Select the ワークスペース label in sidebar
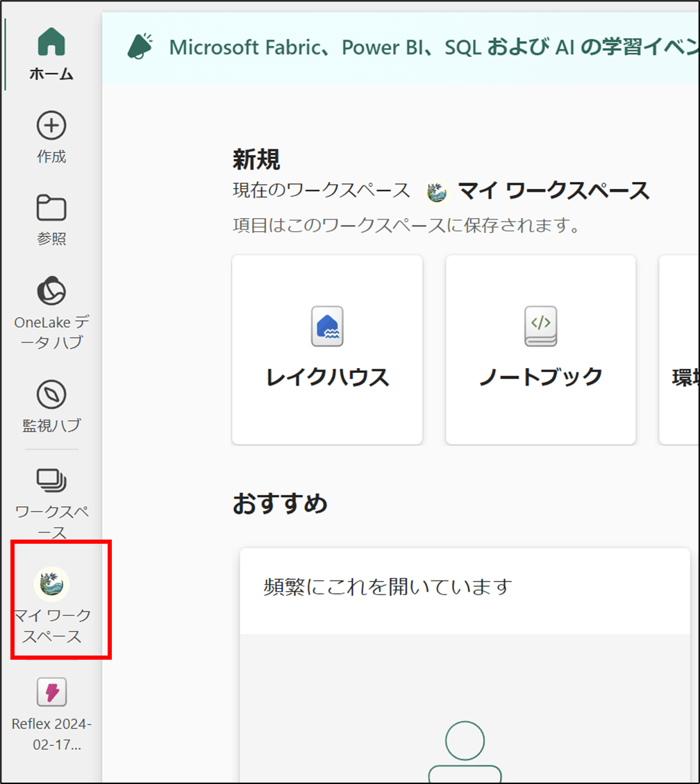Viewport: 700px width, 784px height. pos(51,522)
